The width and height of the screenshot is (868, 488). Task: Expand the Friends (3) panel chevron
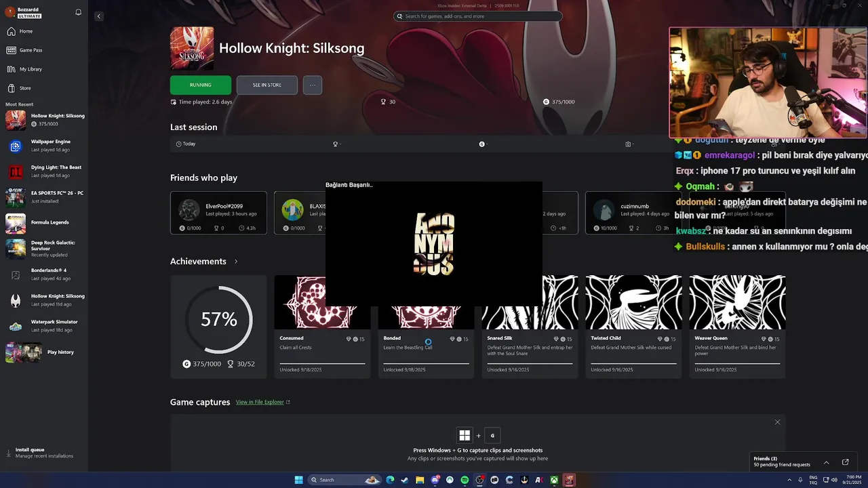pyautogui.click(x=826, y=462)
